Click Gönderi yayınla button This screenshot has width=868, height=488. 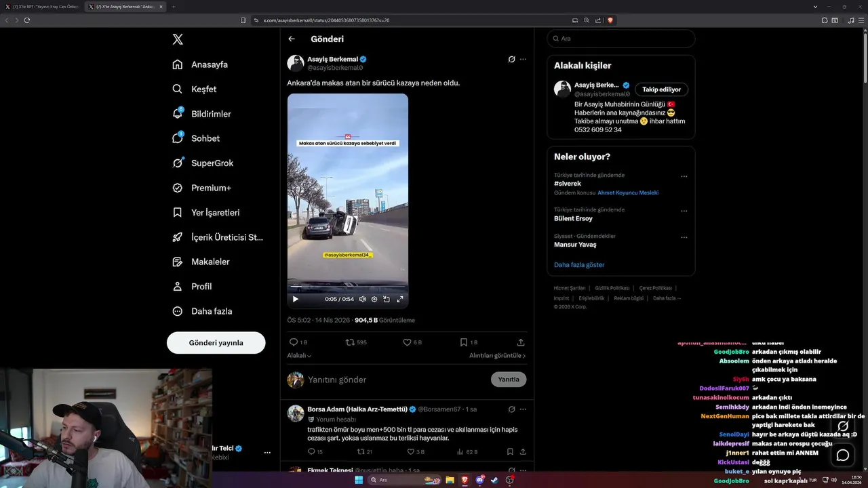tap(216, 343)
